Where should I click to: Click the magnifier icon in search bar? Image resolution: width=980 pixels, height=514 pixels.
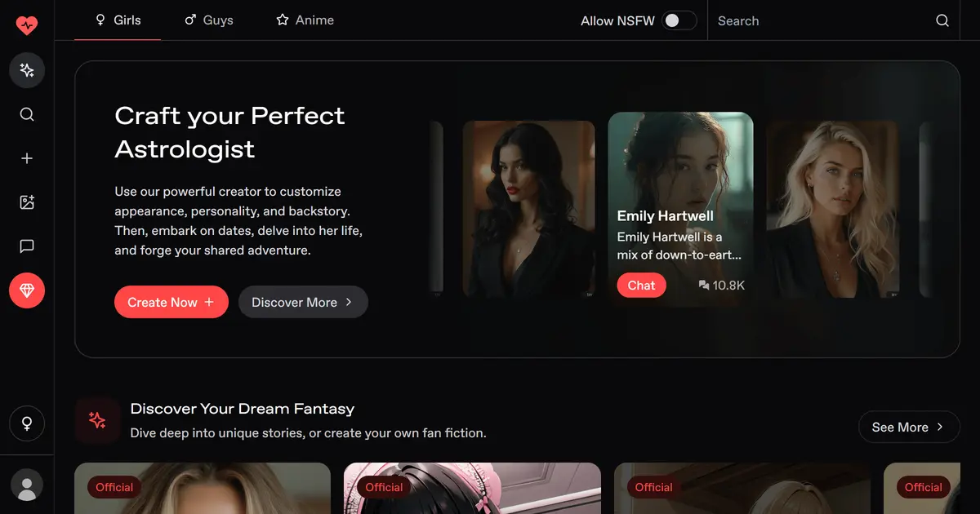click(x=942, y=20)
